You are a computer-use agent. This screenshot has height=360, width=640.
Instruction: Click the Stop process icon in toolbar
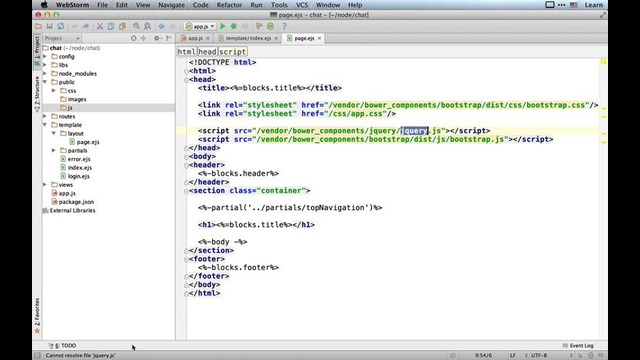pyautogui.click(x=245, y=26)
